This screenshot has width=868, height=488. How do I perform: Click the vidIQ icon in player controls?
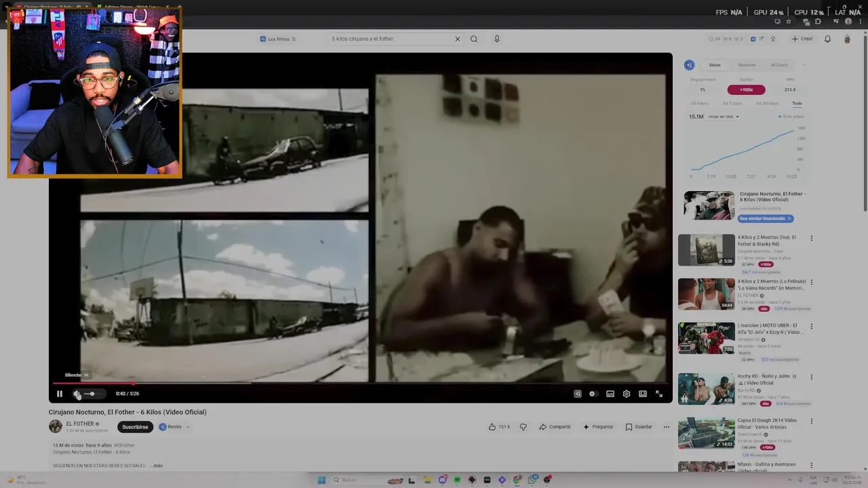pyautogui.click(x=578, y=394)
